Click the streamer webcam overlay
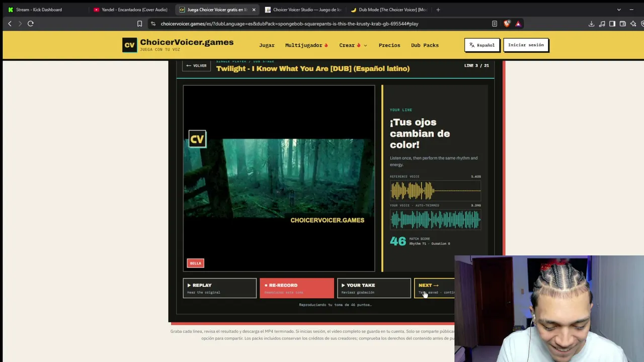644x362 pixels. (549, 309)
